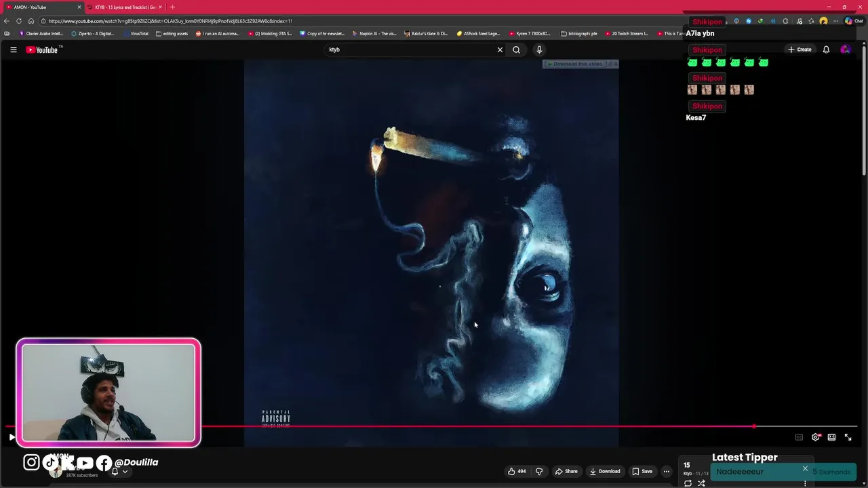
Task: Save the video to a playlist
Action: pos(642,471)
